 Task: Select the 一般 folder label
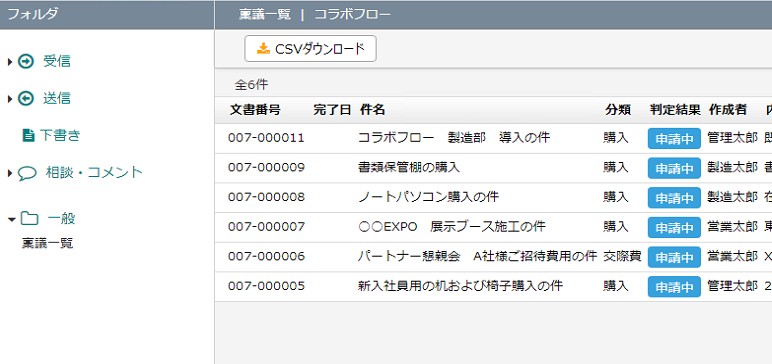point(61,219)
